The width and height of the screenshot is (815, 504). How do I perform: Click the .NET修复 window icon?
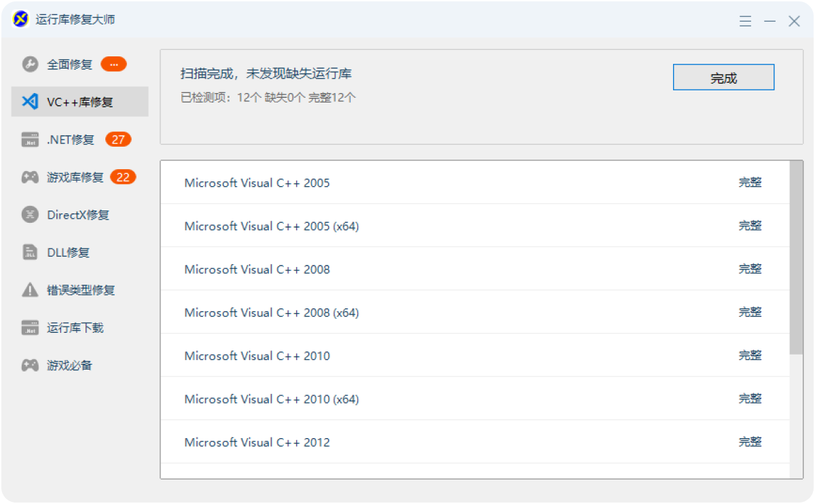[x=30, y=140]
